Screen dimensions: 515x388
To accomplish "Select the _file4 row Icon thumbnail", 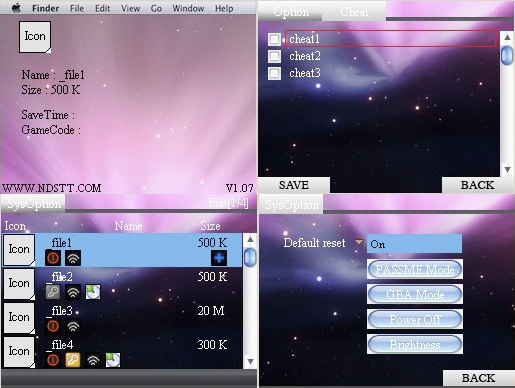I will (x=19, y=352).
